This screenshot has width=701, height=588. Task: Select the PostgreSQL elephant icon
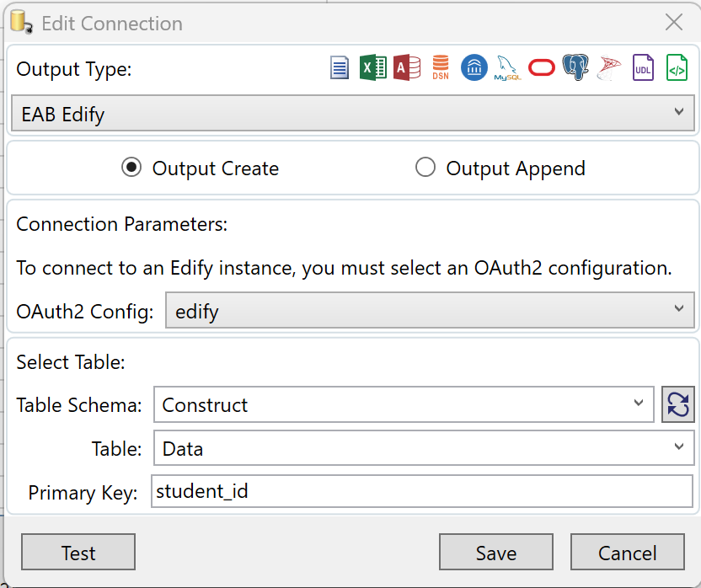[x=575, y=67]
